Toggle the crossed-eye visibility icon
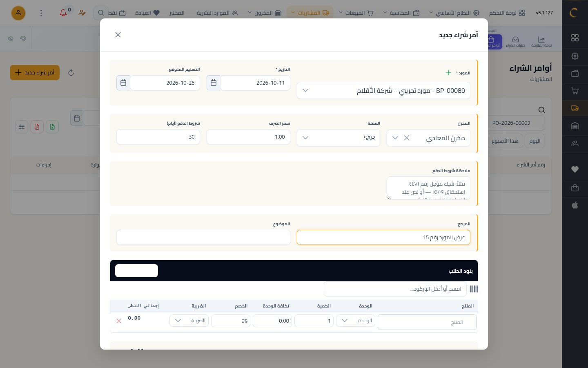 point(11,38)
